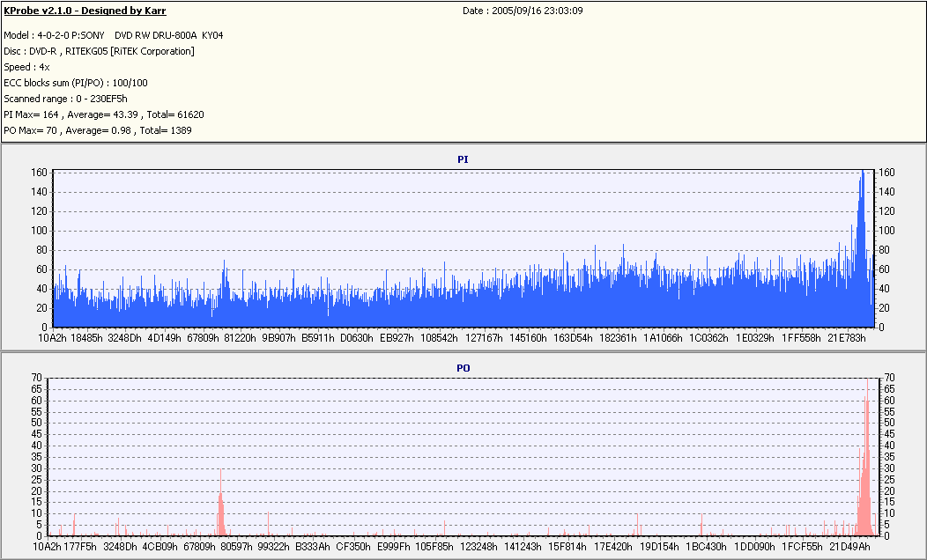Click the 99322h axis label

point(274,547)
